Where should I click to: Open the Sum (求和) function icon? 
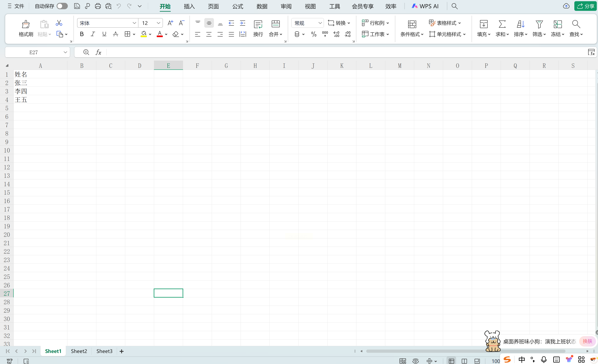coord(502,24)
